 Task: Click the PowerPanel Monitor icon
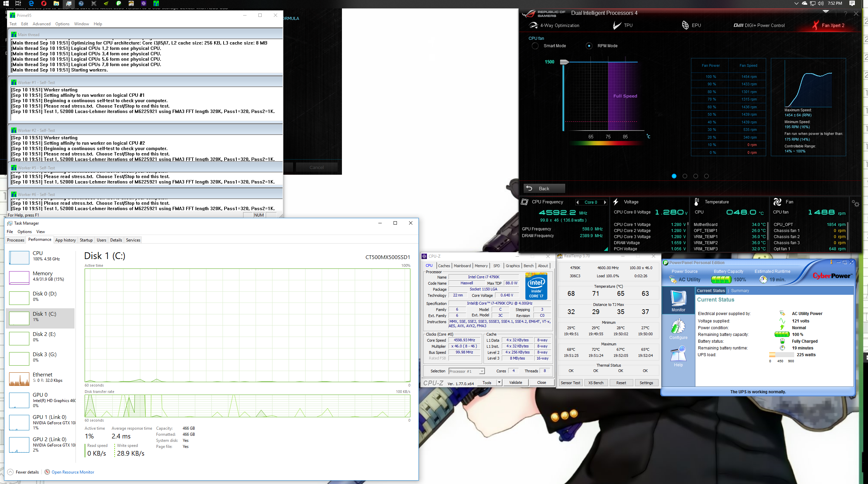678,301
